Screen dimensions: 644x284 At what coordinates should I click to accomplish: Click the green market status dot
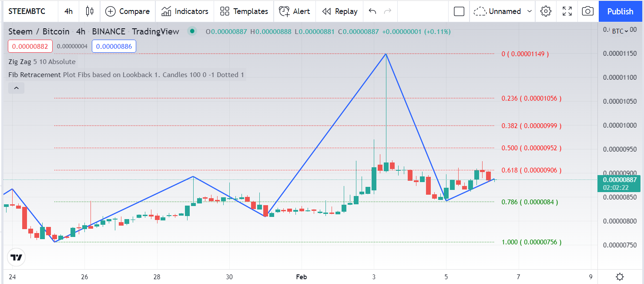coord(191,31)
